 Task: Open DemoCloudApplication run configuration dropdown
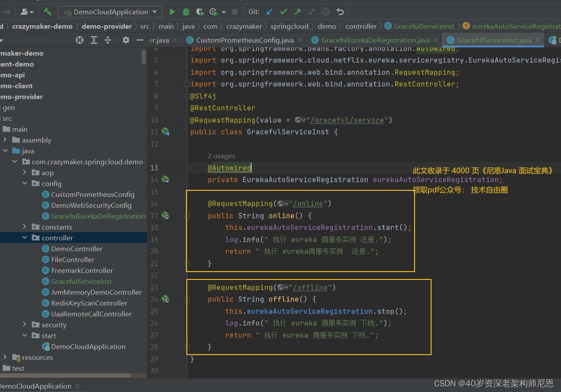pyautogui.click(x=110, y=12)
